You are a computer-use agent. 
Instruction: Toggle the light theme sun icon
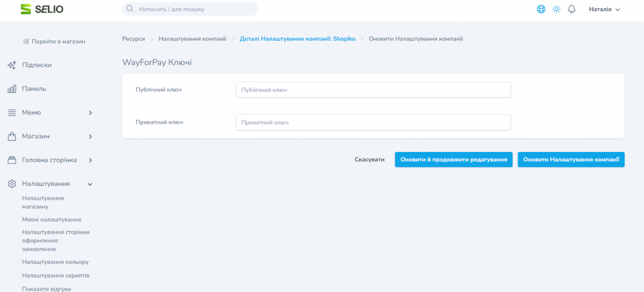pos(556,9)
